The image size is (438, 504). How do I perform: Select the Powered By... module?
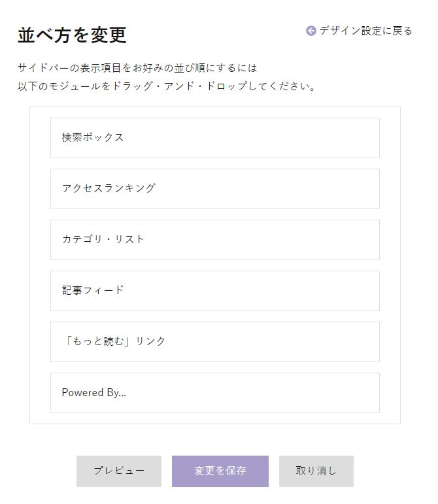click(x=214, y=393)
